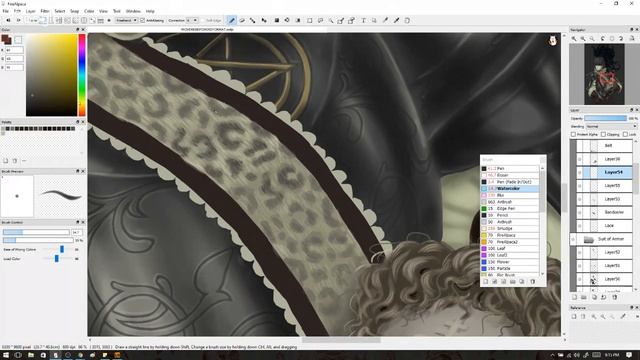Click the Navigator artwork thumbnail

(604, 74)
